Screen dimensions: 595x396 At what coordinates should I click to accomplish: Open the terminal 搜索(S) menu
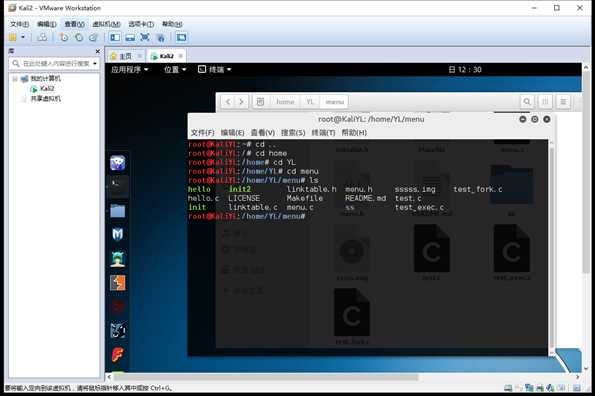coord(293,132)
